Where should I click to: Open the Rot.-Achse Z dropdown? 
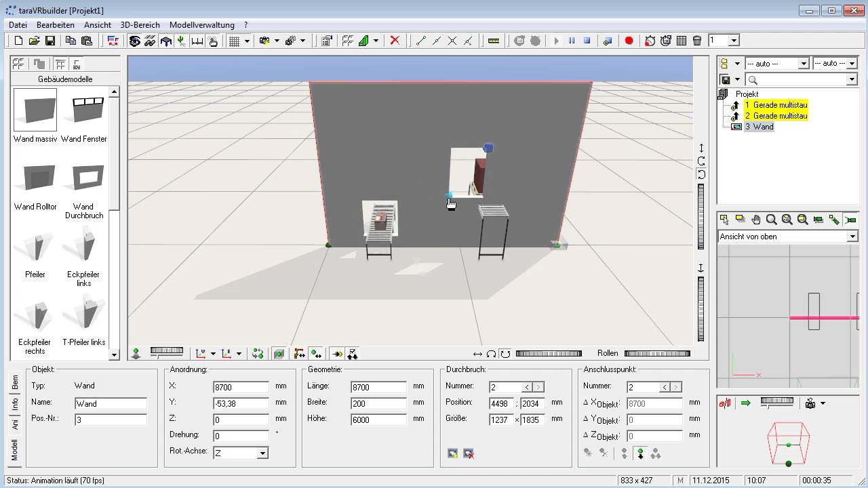tap(262, 453)
